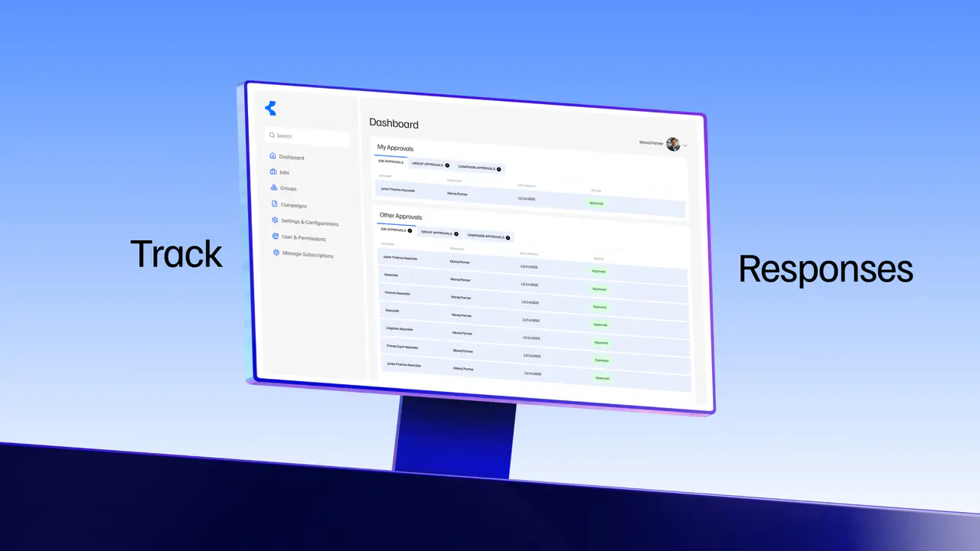Click the My Approvals section title
980x551 pixels.
click(x=395, y=148)
